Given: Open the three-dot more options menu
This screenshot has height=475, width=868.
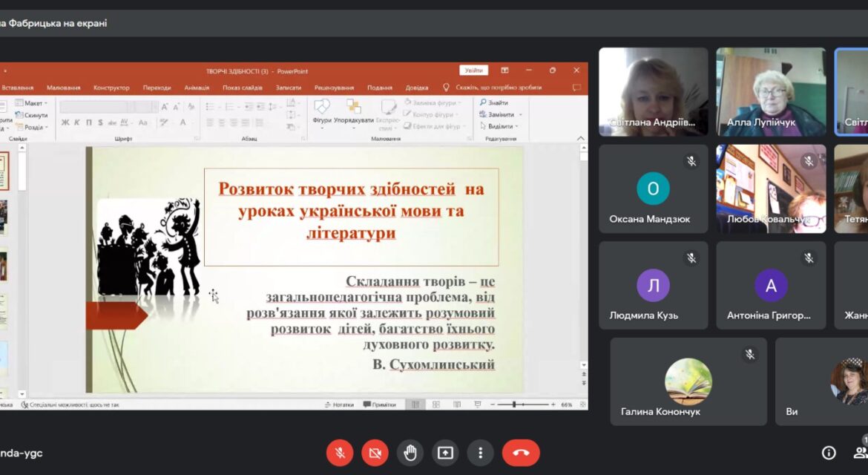Looking at the screenshot, I should (481, 453).
